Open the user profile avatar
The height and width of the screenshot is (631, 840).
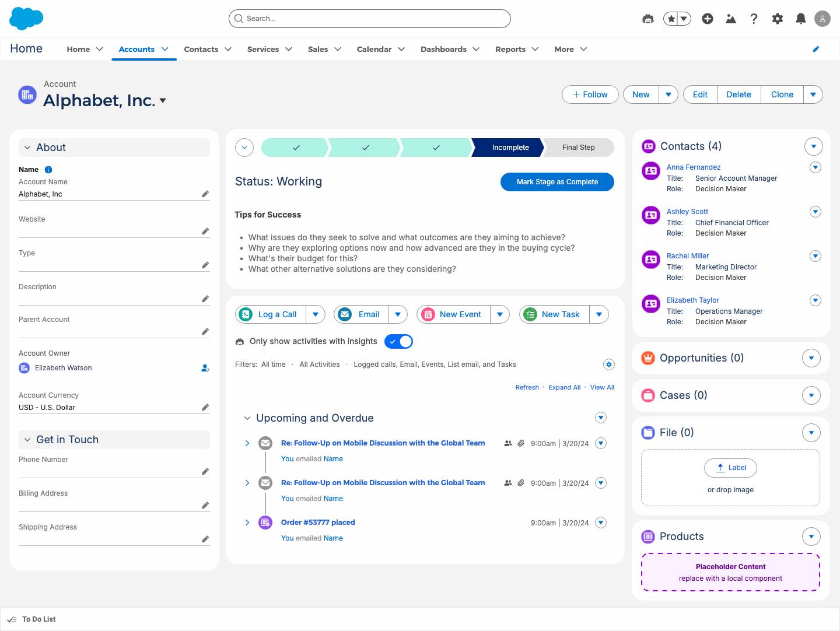(x=822, y=19)
